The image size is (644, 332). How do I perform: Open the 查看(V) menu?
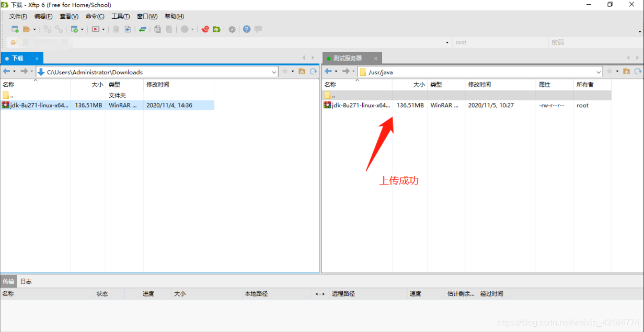[69, 16]
